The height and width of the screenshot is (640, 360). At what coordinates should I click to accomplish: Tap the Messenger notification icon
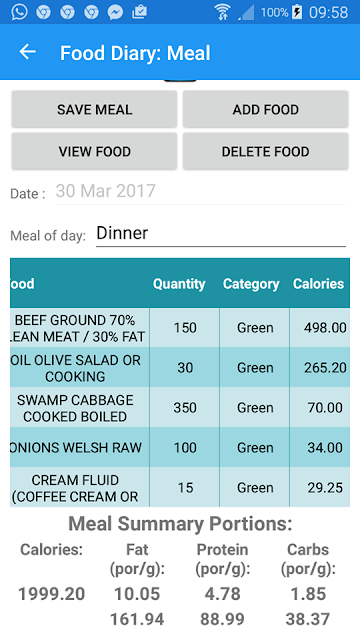coord(116,12)
